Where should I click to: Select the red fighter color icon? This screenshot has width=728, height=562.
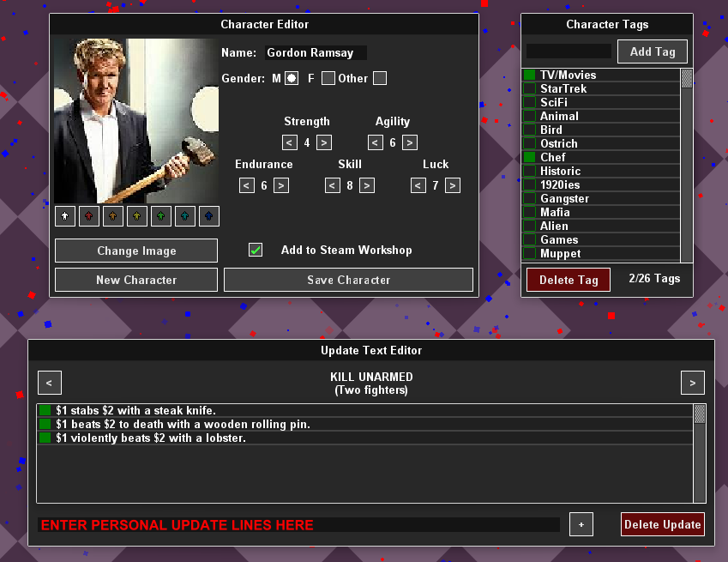pyautogui.click(x=89, y=216)
